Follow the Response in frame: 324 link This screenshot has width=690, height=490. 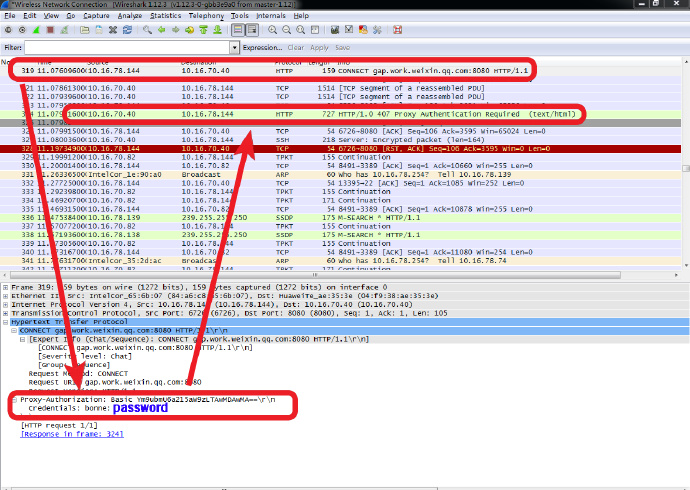pyautogui.click(x=72, y=434)
